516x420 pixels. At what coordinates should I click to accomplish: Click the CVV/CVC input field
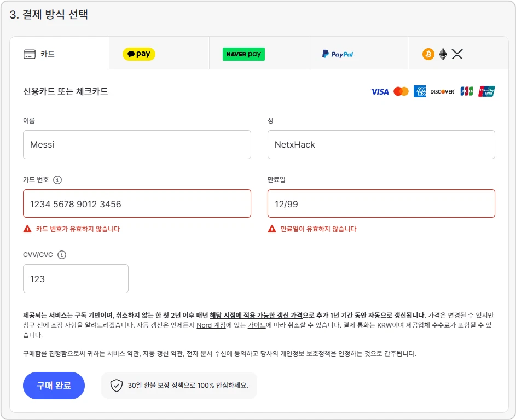click(76, 278)
